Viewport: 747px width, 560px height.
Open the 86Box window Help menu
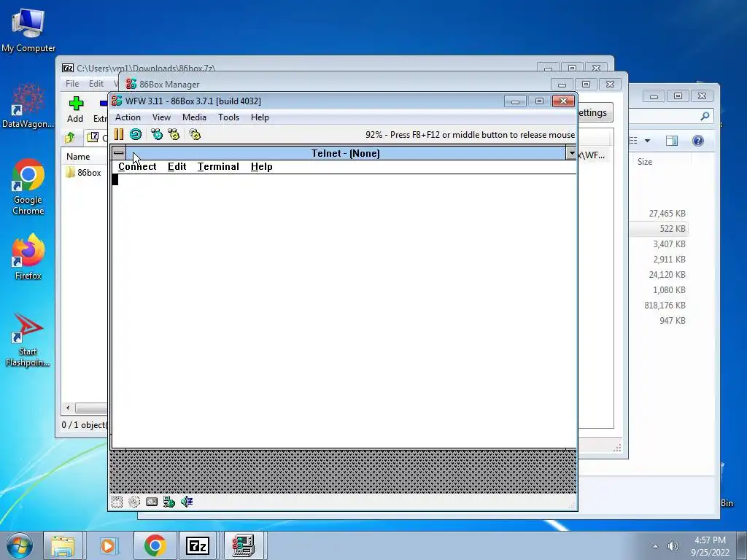[260, 117]
